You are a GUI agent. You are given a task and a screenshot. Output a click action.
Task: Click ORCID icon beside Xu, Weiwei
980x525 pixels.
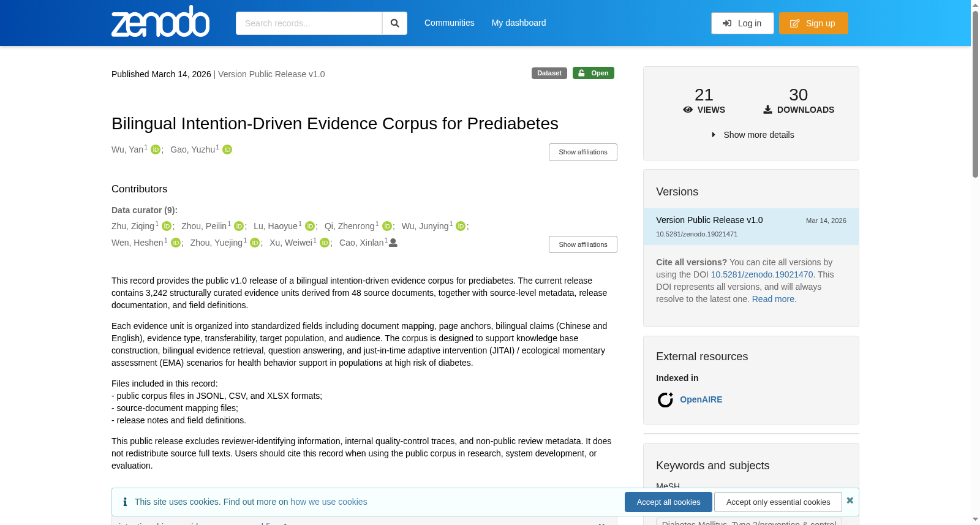coord(325,243)
